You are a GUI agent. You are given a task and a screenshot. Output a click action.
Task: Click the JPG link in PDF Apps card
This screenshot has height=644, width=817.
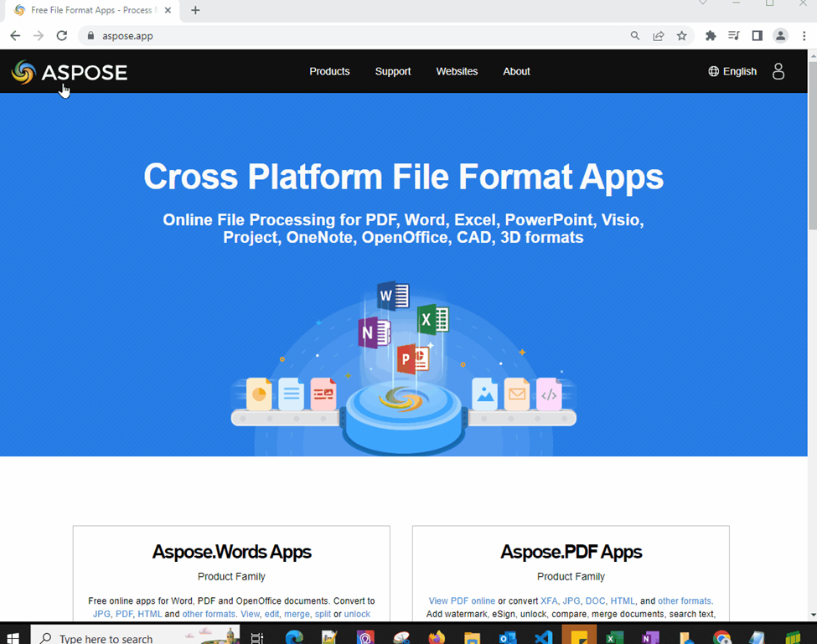pyautogui.click(x=571, y=600)
